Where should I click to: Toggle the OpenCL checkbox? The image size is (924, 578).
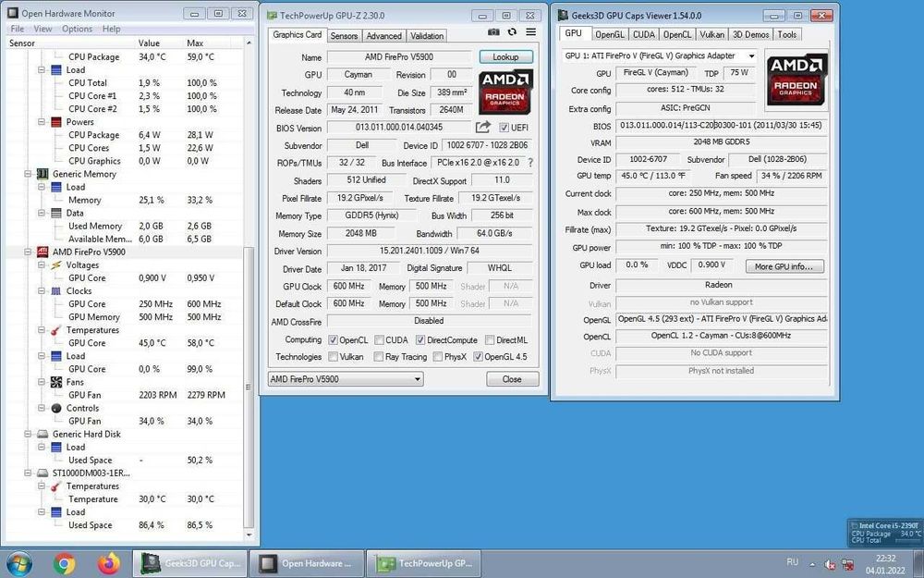point(333,340)
